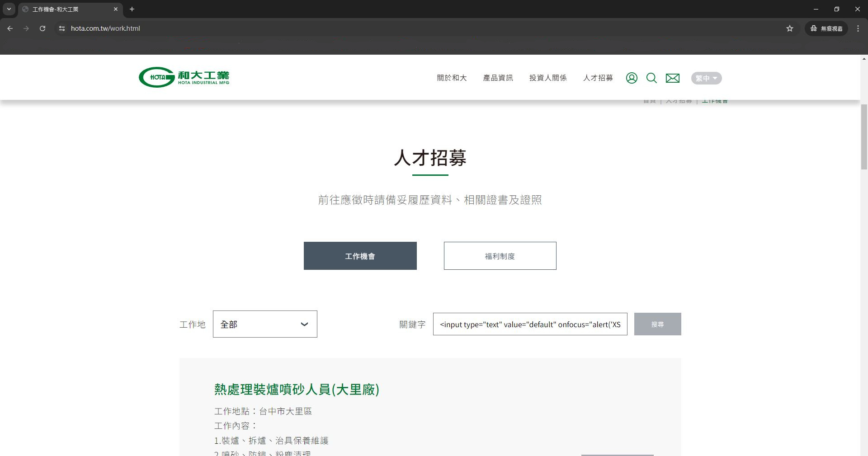Click the envelope contact icon
This screenshot has height=456, width=868.
(673, 78)
